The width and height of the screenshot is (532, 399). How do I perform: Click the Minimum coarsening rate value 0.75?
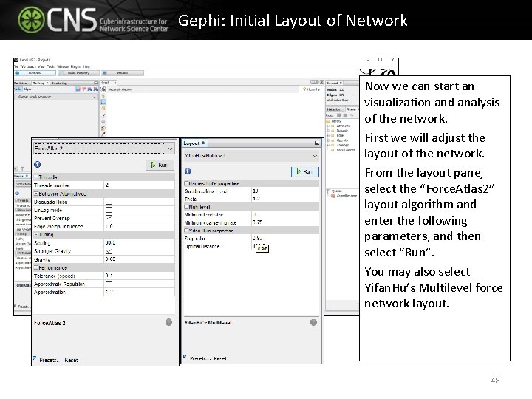(x=285, y=222)
